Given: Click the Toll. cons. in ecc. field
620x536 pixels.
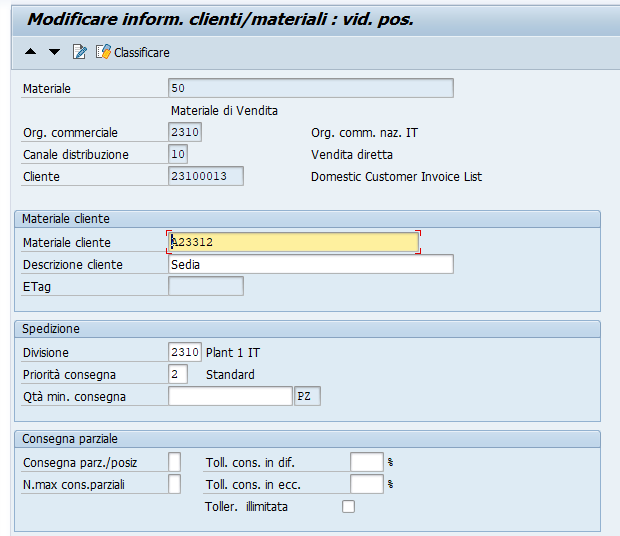Looking at the screenshot, I should pyautogui.click(x=367, y=484).
